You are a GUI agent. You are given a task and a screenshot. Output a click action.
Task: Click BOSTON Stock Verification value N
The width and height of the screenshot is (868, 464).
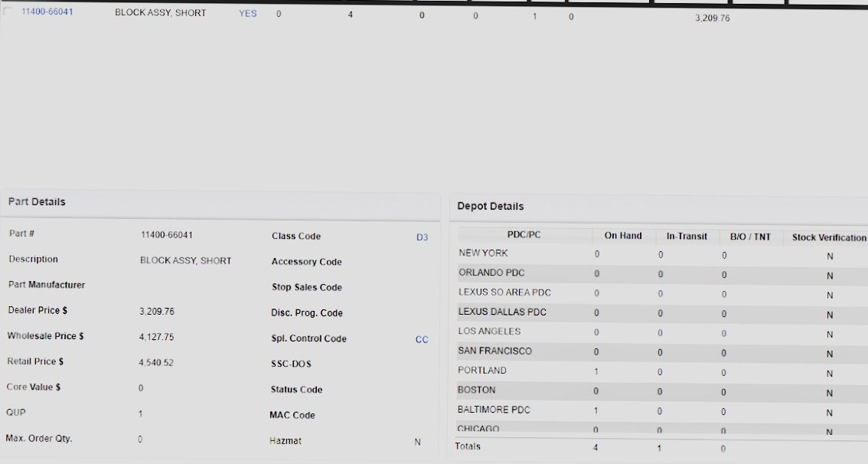click(830, 393)
